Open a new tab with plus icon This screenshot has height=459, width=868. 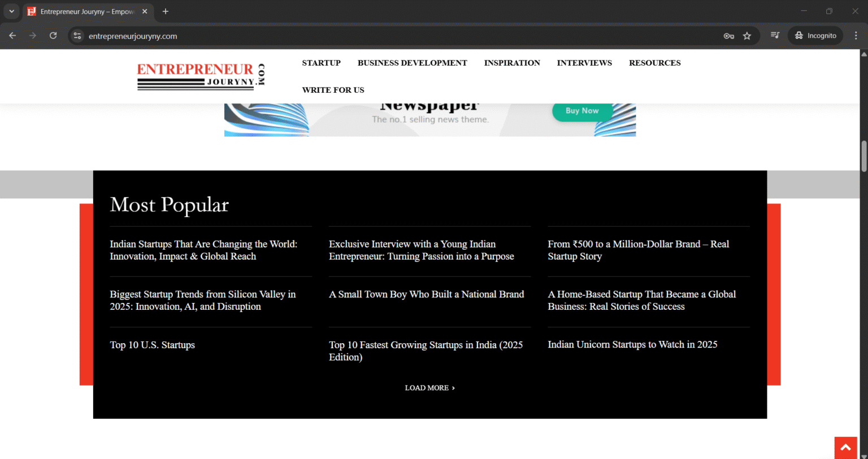(x=166, y=11)
